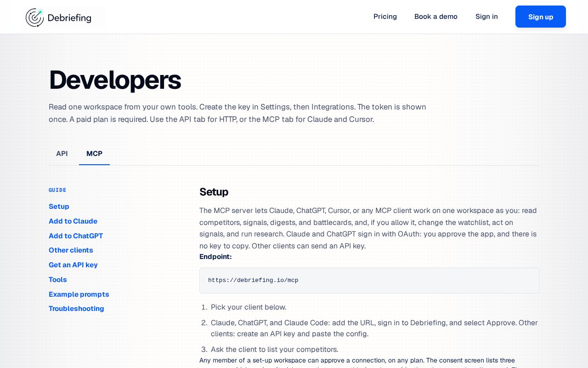Open Example prompts section
This screenshot has height=368, width=588.
point(79,294)
